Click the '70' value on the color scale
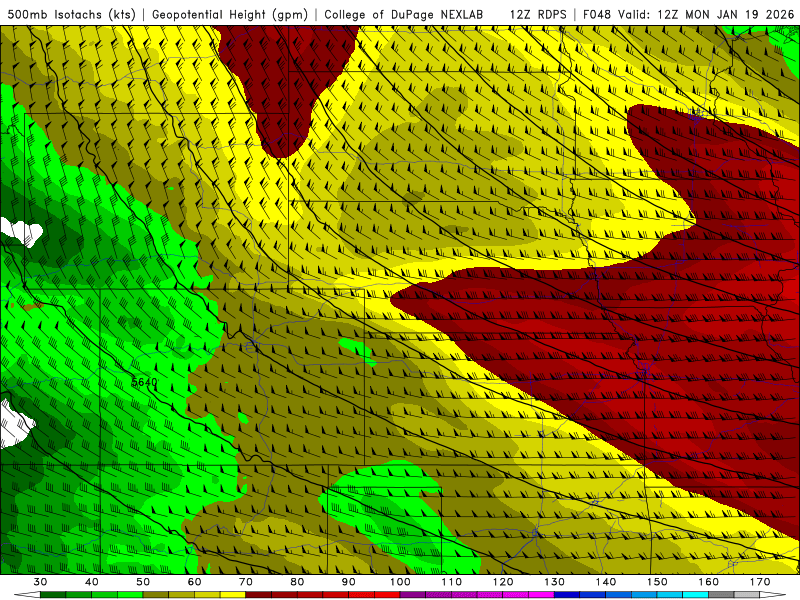800x600 pixels. (x=246, y=582)
